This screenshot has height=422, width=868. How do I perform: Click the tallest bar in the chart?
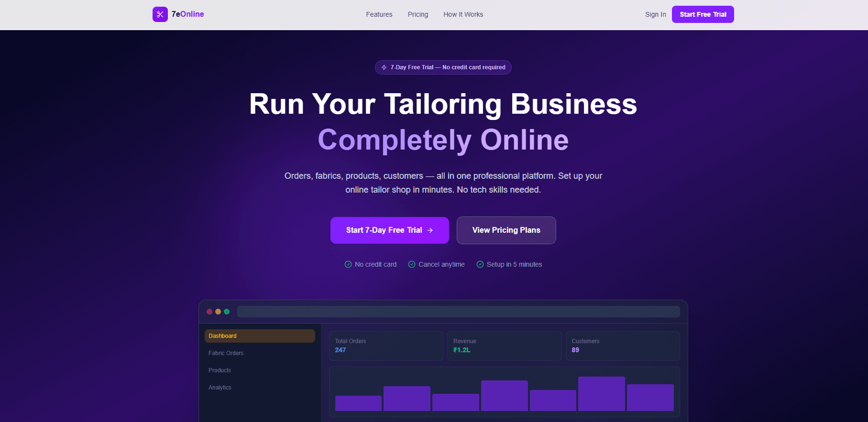point(602,394)
